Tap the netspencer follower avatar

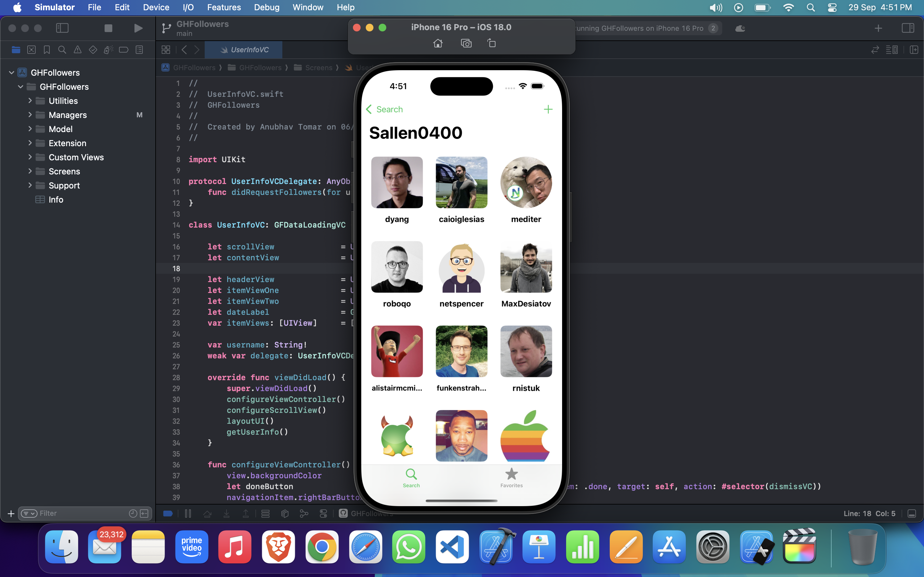click(461, 267)
